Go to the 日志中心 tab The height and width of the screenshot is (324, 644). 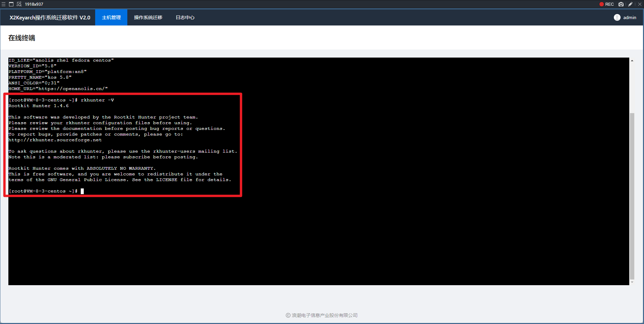coord(185,17)
